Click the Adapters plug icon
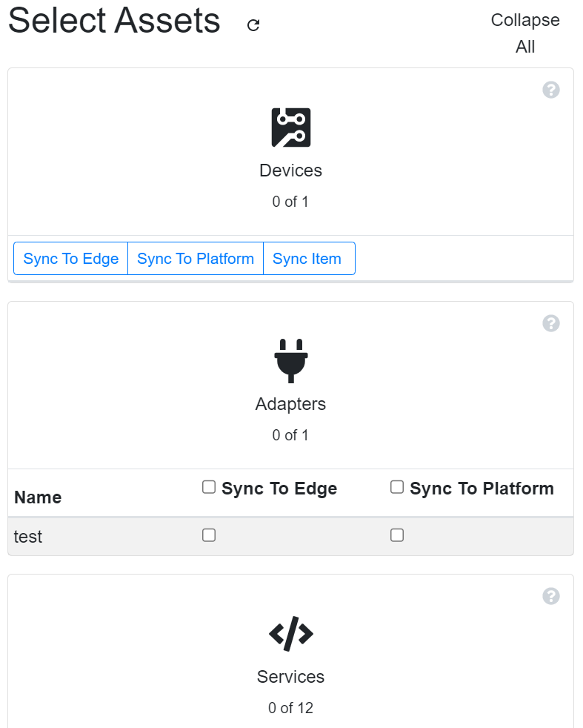This screenshot has height=728, width=583. [x=290, y=360]
